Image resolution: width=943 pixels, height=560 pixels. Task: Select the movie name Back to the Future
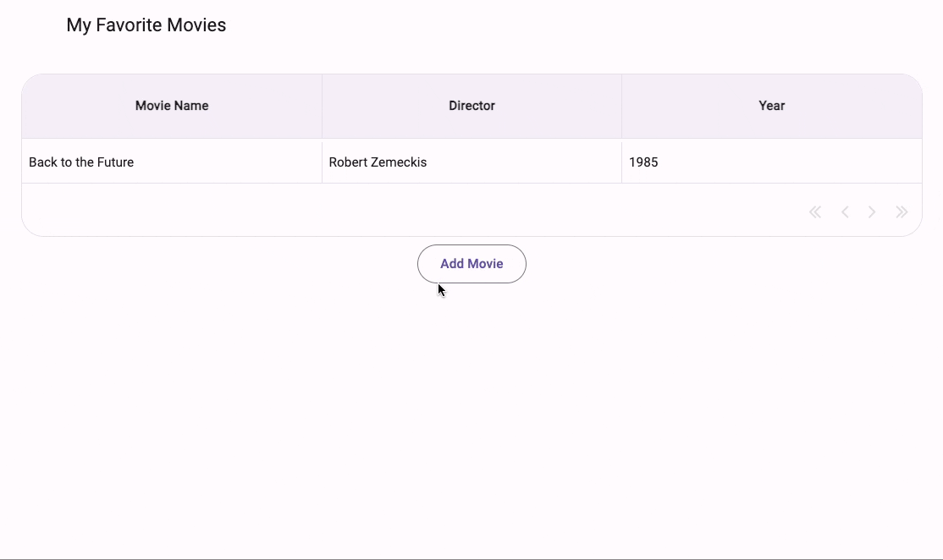[x=81, y=162]
